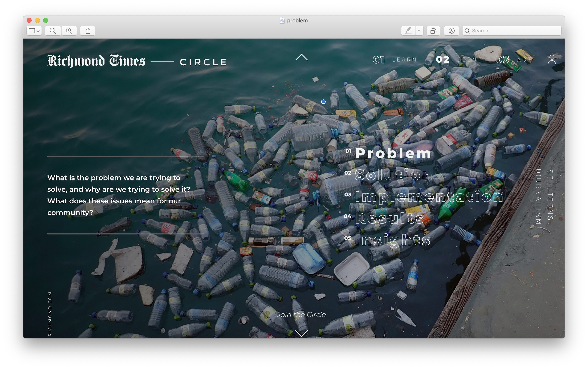The image size is (588, 369).
Task: Click the vertical SOLUTIONS JOURNALISM text
Action: 544,195
